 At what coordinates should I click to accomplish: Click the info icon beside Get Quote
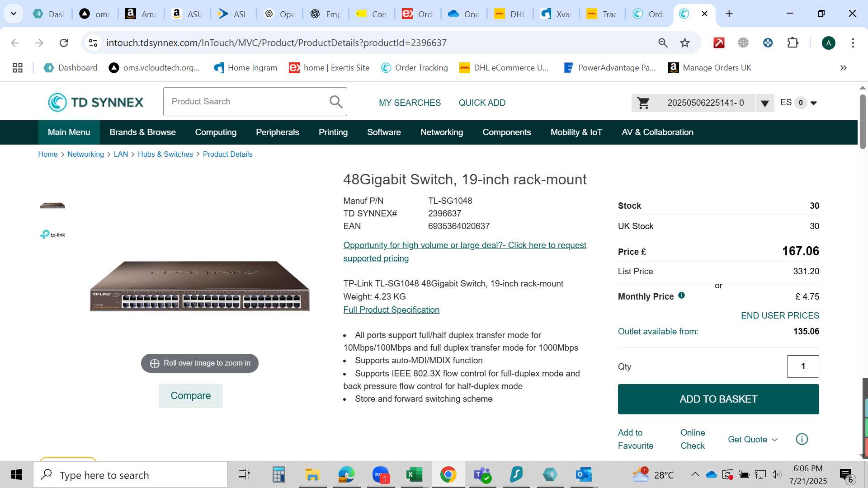click(x=802, y=439)
